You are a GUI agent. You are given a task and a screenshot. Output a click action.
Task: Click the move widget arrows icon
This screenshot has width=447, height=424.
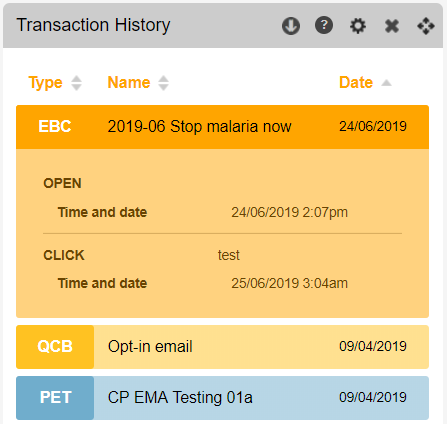[426, 26]
